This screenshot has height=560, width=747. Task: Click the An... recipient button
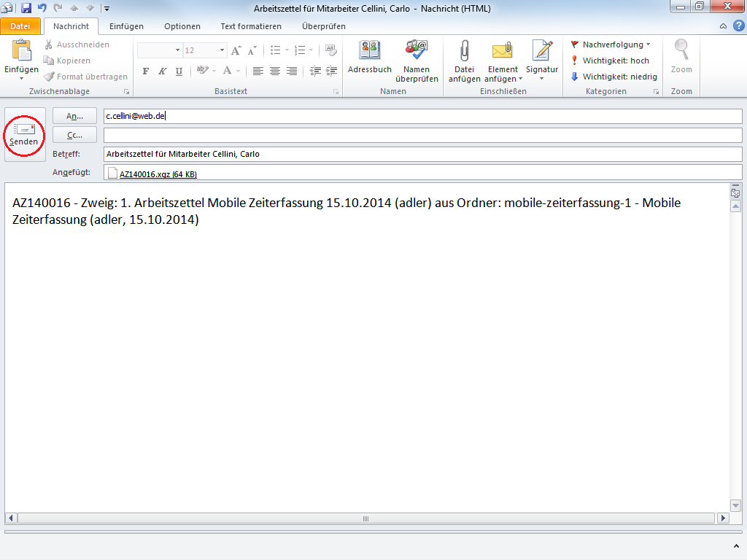click(74, 116)
